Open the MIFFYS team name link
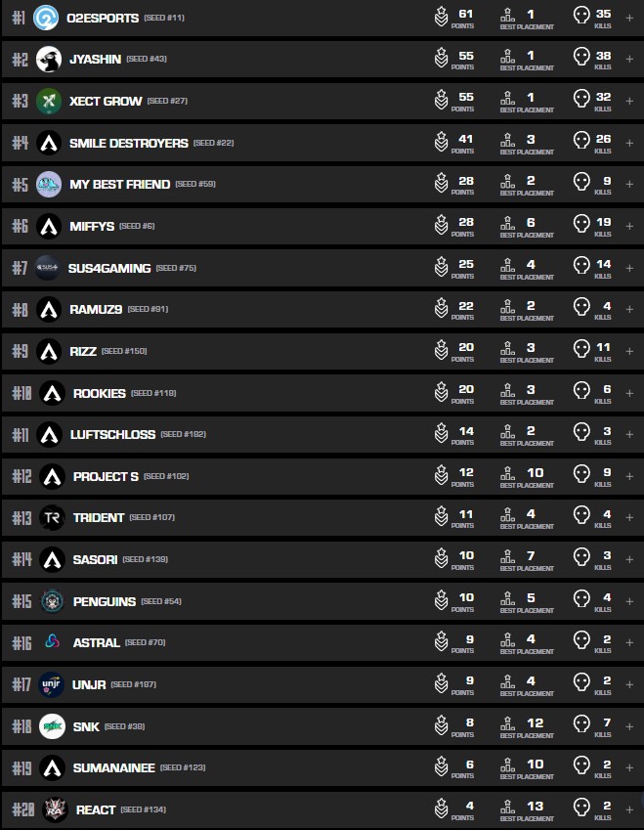This screenshot has width=644, height=830. pos(92,226)
